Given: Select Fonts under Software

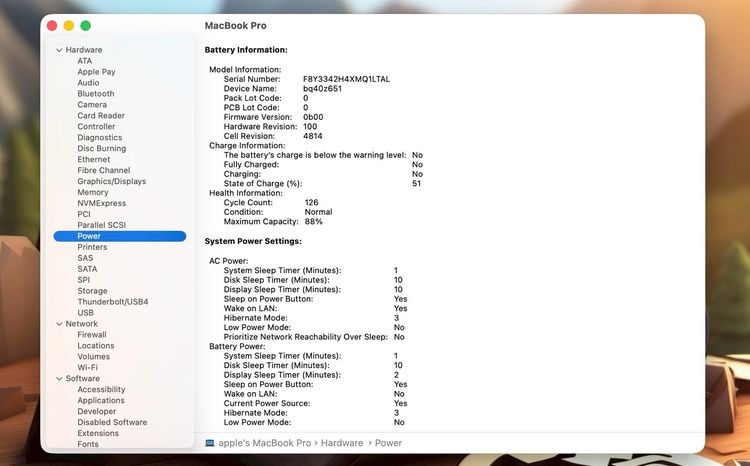Looking at the screenshot, I should tap(88, 444).
